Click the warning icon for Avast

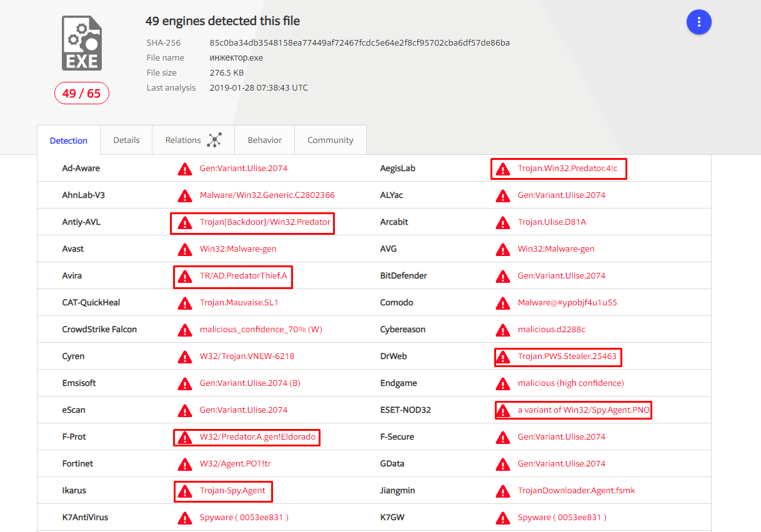(184, 249)
